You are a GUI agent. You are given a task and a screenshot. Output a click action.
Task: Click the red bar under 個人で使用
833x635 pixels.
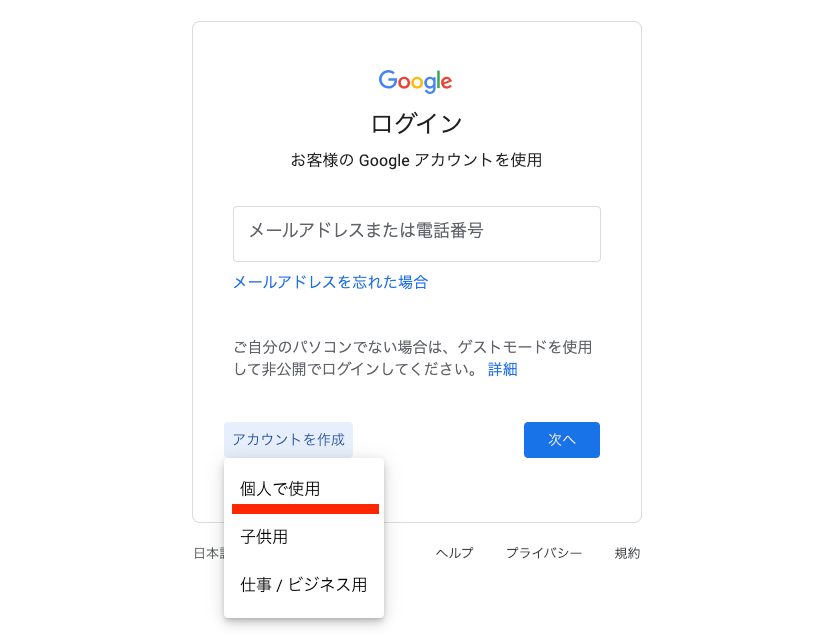[305, 509]
